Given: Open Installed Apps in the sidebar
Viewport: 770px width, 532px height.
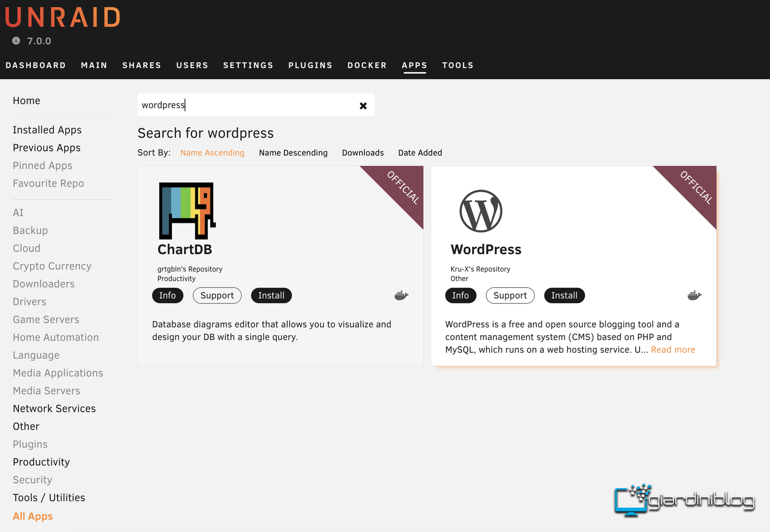Looking at the screenshot, I should click(x=47, y=130).
